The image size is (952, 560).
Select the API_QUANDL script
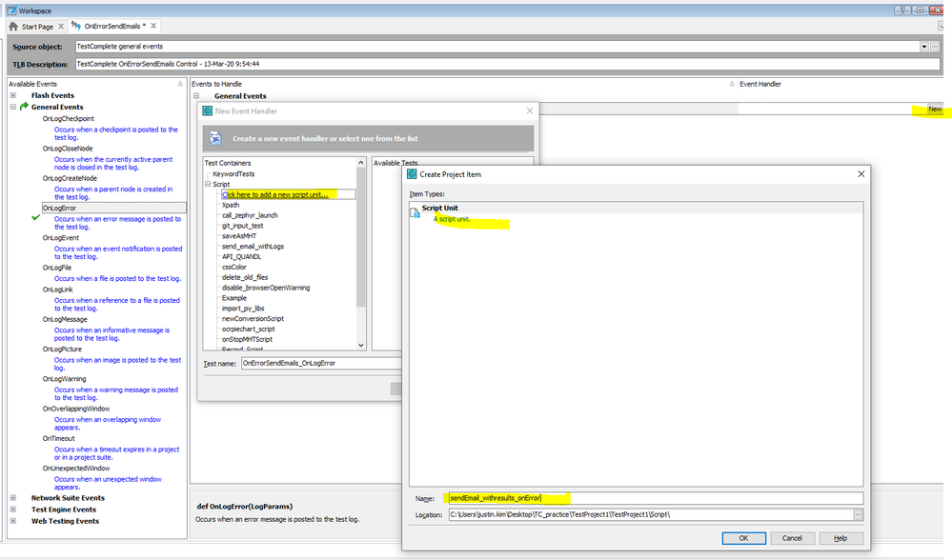[x=241, y=256]
